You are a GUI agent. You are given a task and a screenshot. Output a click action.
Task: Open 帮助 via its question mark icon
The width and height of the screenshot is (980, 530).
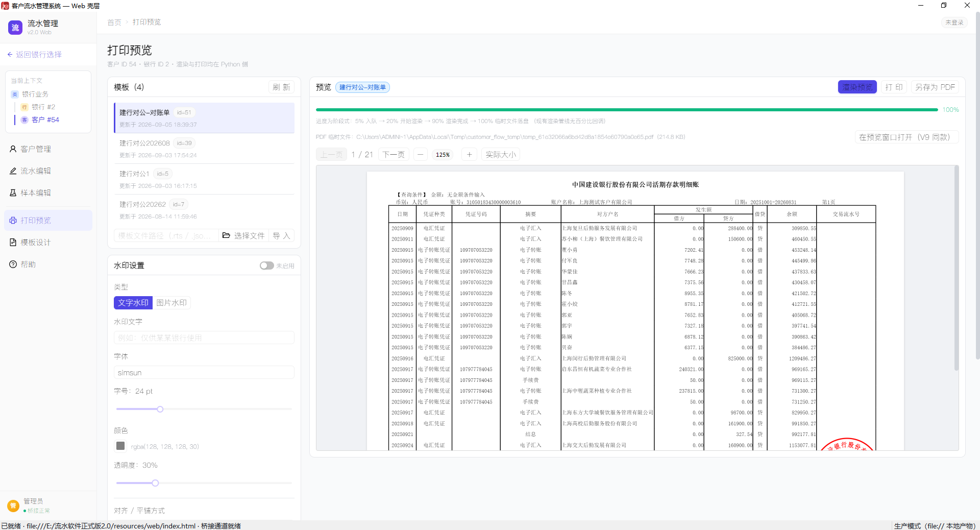(13, 264)
